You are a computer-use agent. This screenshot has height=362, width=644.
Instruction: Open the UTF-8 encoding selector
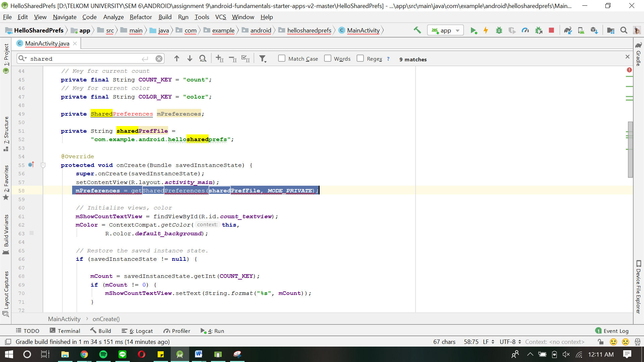tap(510, 342)
